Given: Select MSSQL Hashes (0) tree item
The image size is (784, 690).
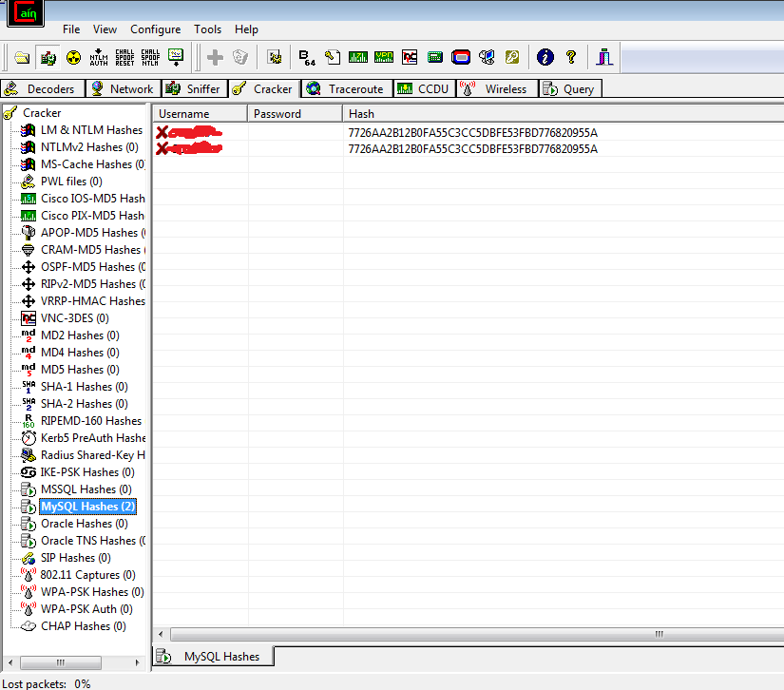Looking at the screenshot, I should [x=86, y=489].
